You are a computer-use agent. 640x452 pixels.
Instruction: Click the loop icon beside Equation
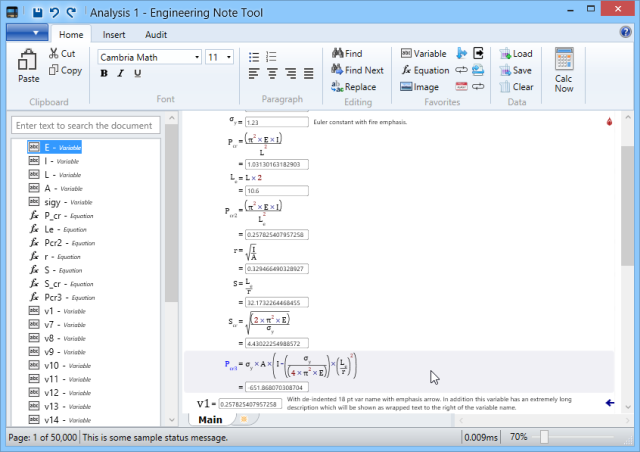click(x=461, y=70)
